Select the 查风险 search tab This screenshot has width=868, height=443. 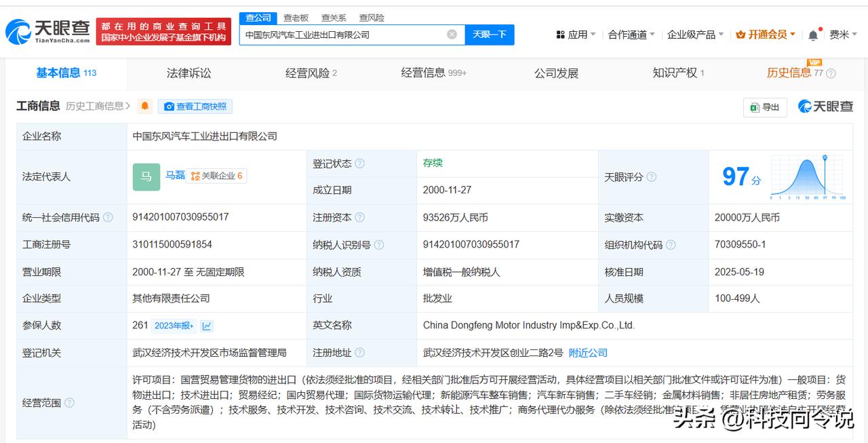pyautogui.click(x=372, y=18)
